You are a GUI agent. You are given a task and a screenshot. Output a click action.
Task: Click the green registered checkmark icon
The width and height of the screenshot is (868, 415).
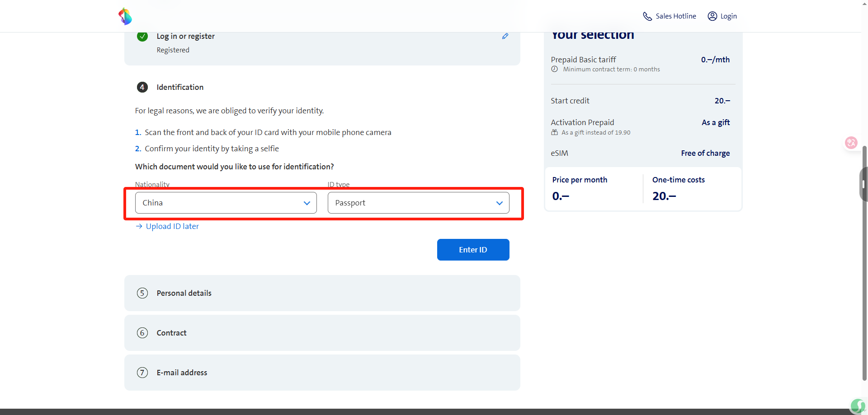point(142,36)
